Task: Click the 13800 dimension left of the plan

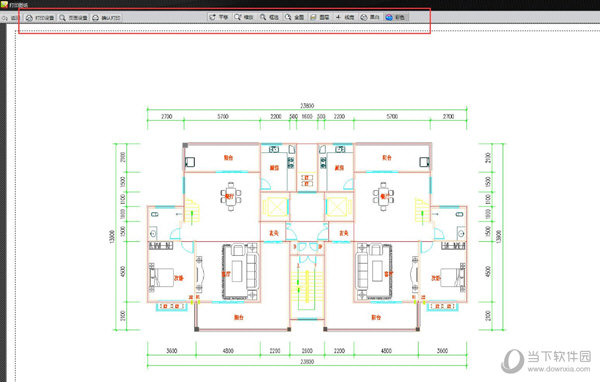Action: pyautogui.click(x=112, y=236)
